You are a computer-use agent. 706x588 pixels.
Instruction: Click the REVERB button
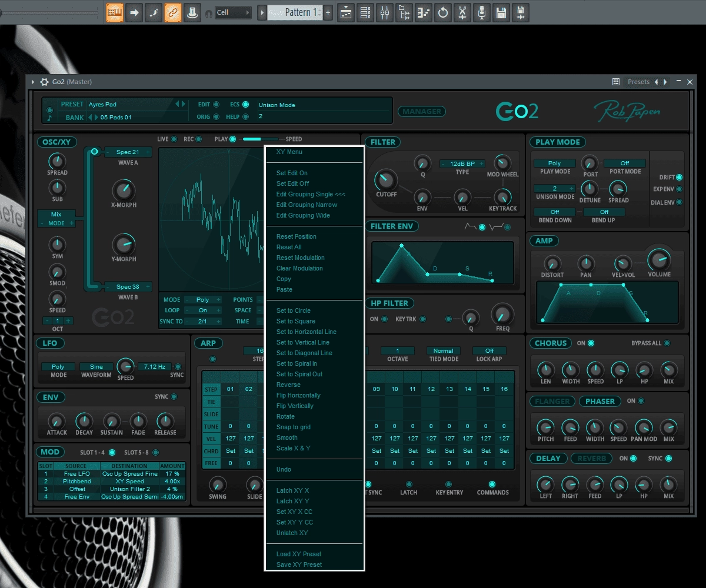591,459
